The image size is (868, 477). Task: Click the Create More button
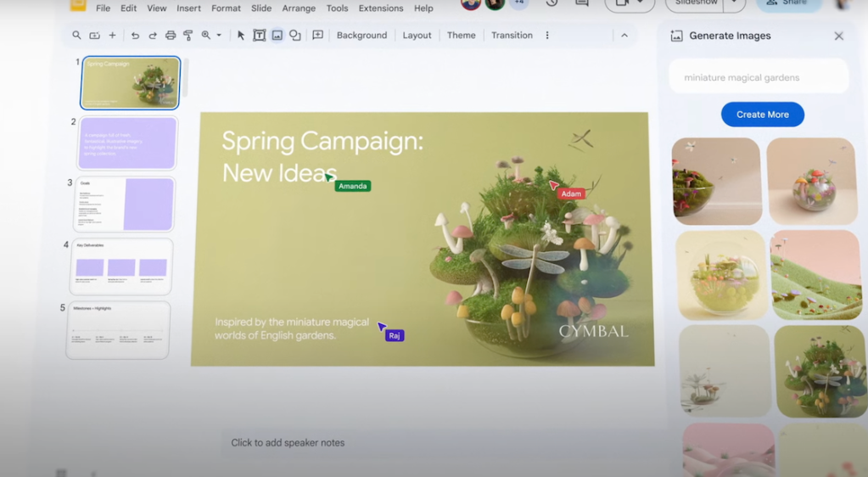(x=762, y=115)
